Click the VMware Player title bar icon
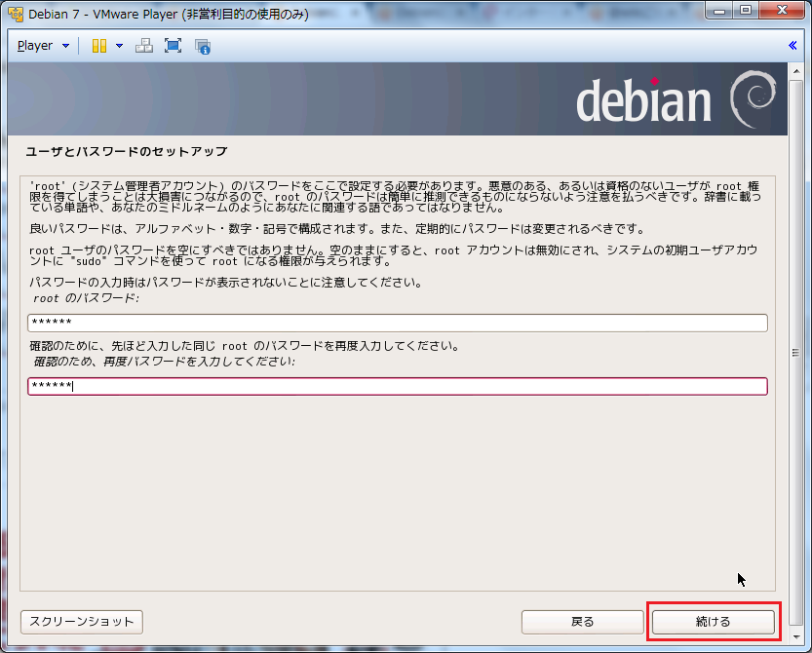812x653 pixels. point(15,14)
